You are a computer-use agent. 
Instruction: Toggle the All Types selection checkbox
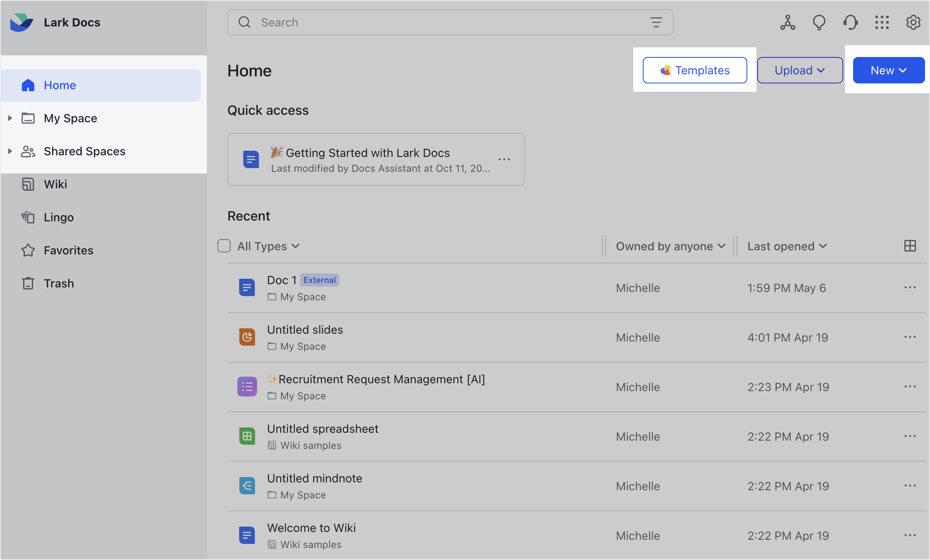point(224,246)
